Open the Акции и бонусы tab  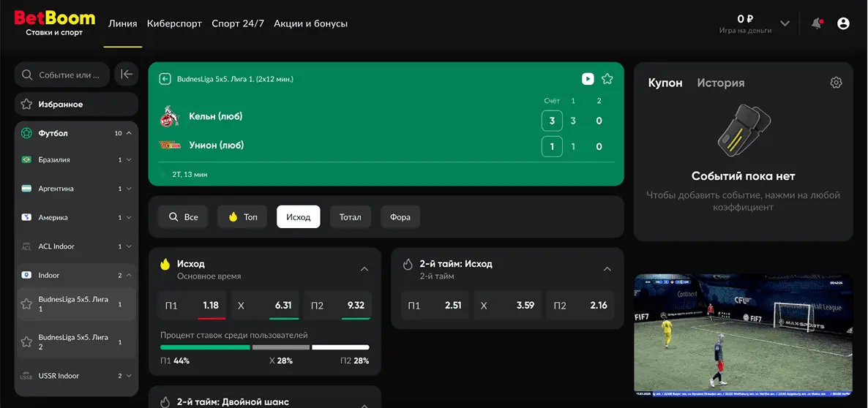pos(310,24)
